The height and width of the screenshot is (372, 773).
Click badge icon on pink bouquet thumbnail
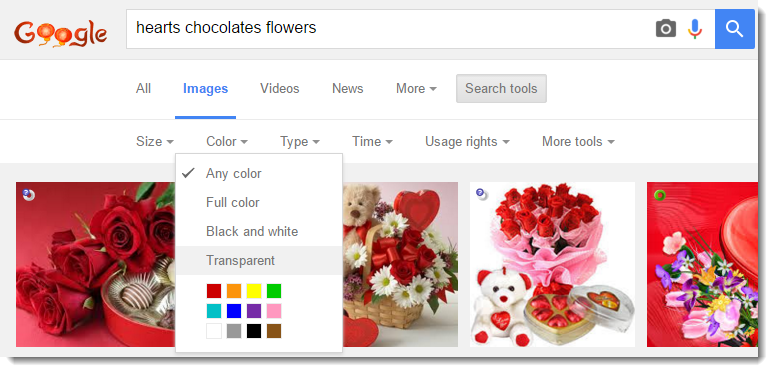[482, 194]
